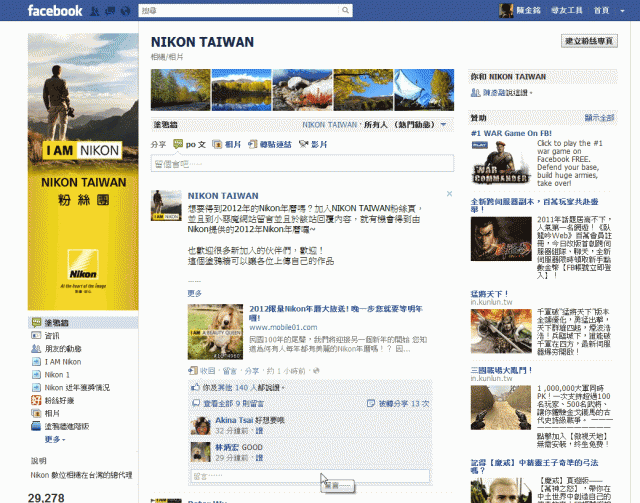Dismiss the NIKON TAIWAN post with X
This screenshot has width=640, height=503.
[449, 194]
